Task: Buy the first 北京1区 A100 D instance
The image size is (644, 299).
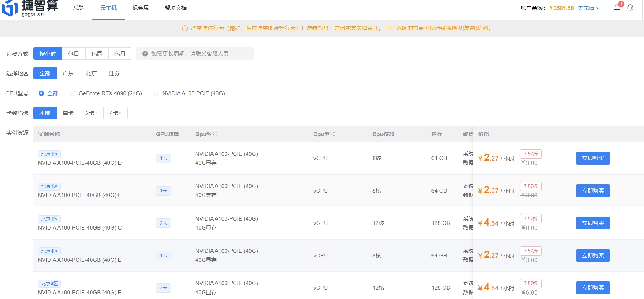Action: [x=593, y=158]
